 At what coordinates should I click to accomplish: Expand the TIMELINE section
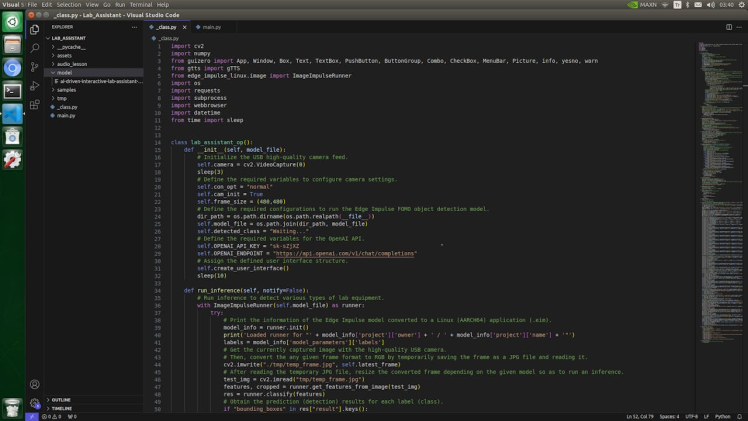click(x=62, y=409)
